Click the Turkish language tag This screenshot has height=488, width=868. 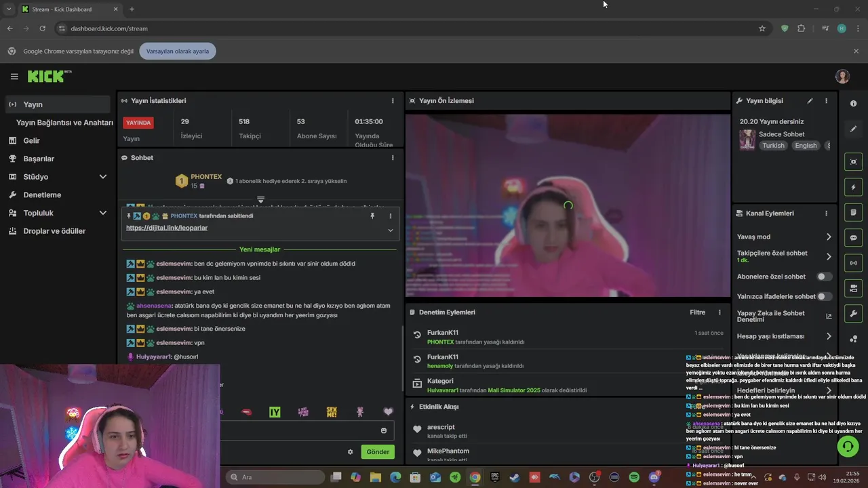(x=773, y=146)
